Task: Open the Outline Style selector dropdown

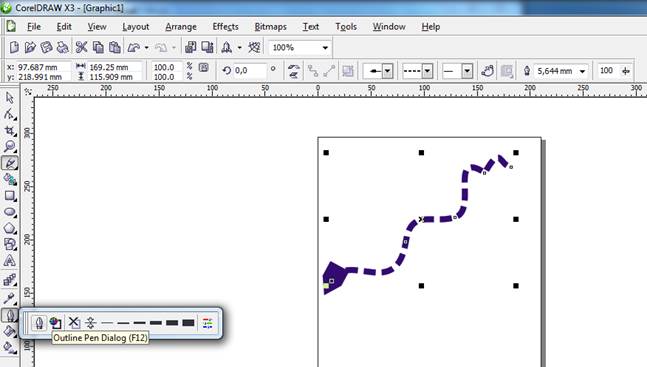Action: click(x=427, y=71)
